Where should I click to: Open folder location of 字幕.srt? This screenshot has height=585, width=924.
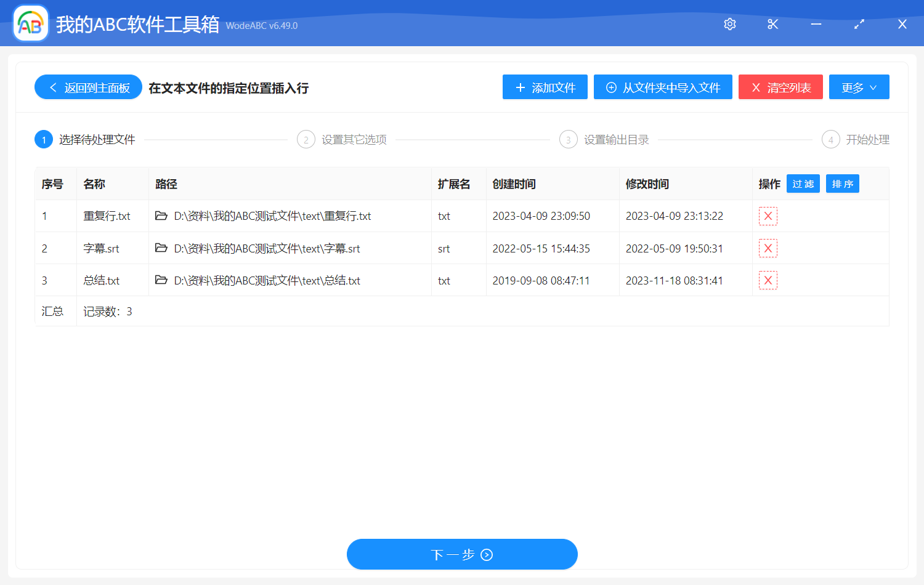point(161,248)
